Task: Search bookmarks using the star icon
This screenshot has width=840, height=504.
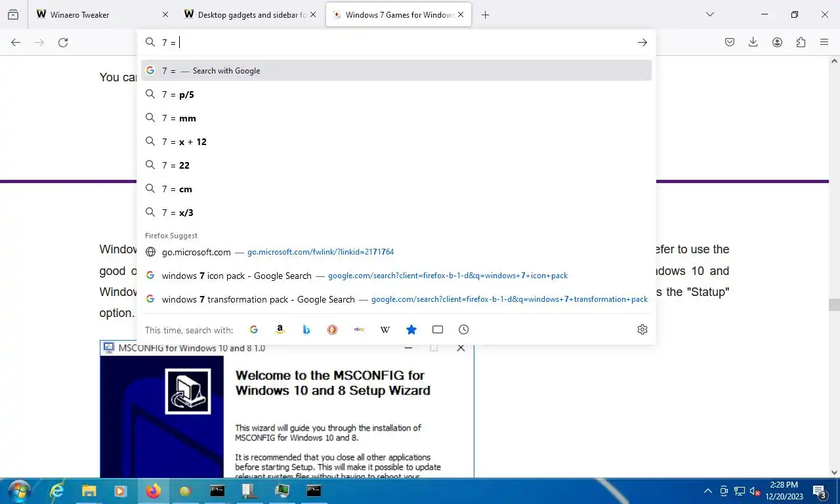Action: tap(411, 329)
